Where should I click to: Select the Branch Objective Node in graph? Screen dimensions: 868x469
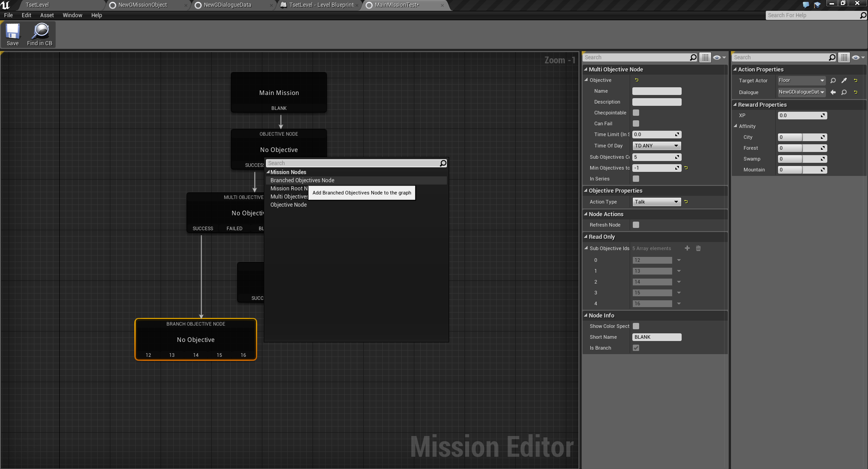[x=196, y=339]
